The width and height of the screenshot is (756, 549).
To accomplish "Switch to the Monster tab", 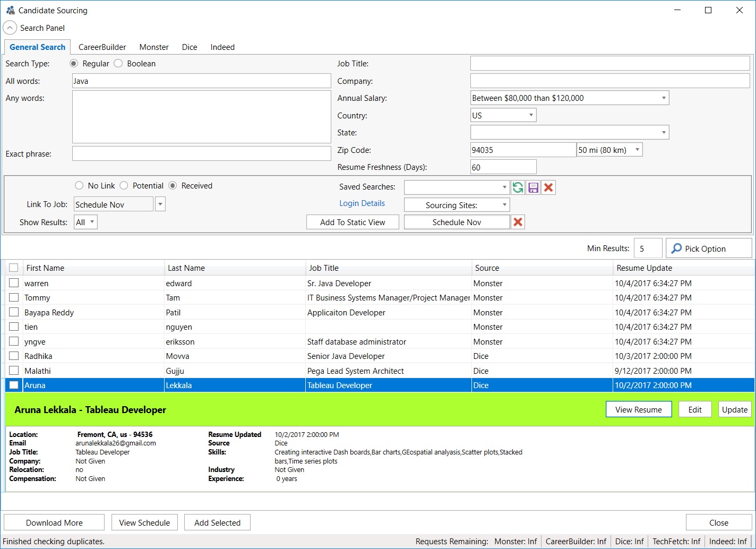I will point(154,47).
